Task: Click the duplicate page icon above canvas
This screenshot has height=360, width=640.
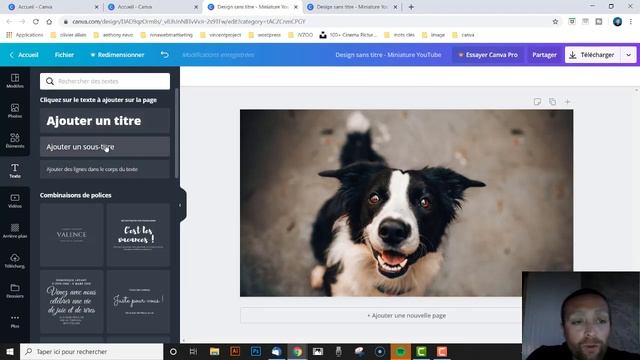Action: [x=552, y=102]
